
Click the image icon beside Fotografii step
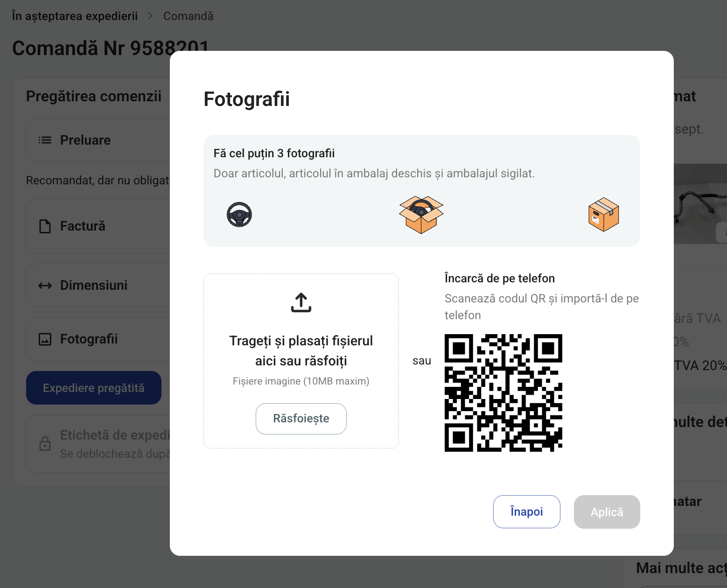click(x=45, y=339)
